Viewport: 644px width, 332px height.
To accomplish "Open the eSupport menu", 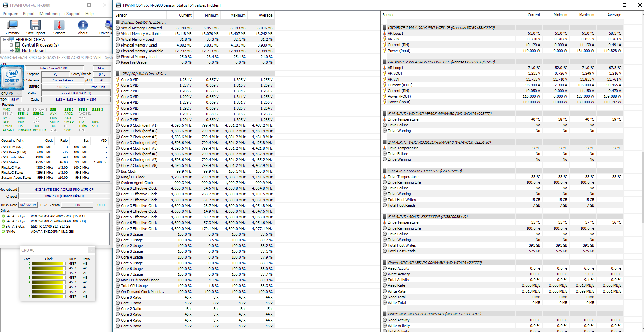I will click(x=73, y=14).
